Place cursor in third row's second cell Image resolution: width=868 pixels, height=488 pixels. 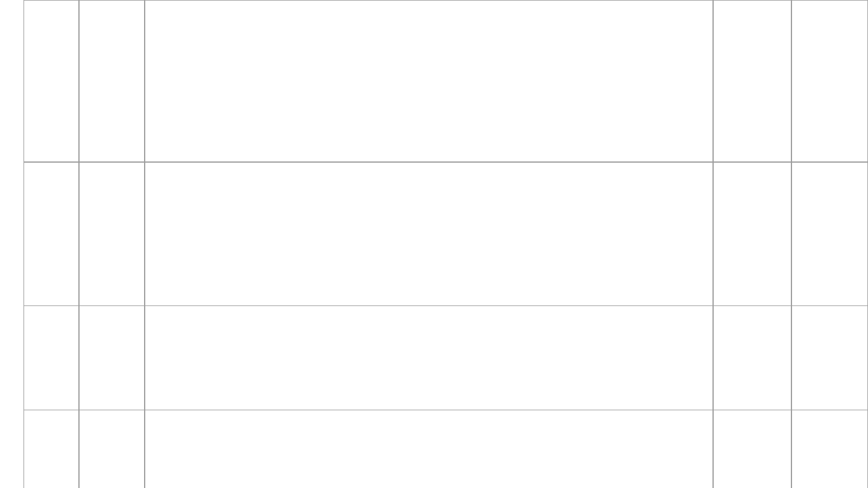(x=112, y=358)
